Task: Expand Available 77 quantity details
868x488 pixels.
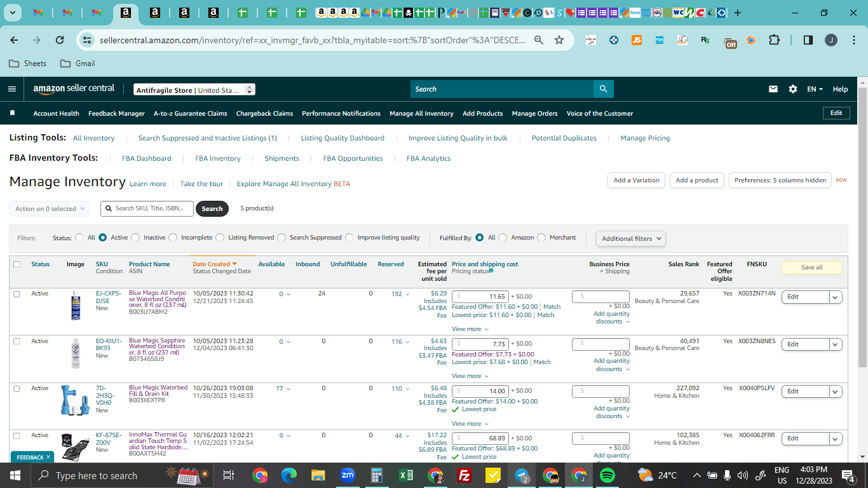Action: click(283, 388)
